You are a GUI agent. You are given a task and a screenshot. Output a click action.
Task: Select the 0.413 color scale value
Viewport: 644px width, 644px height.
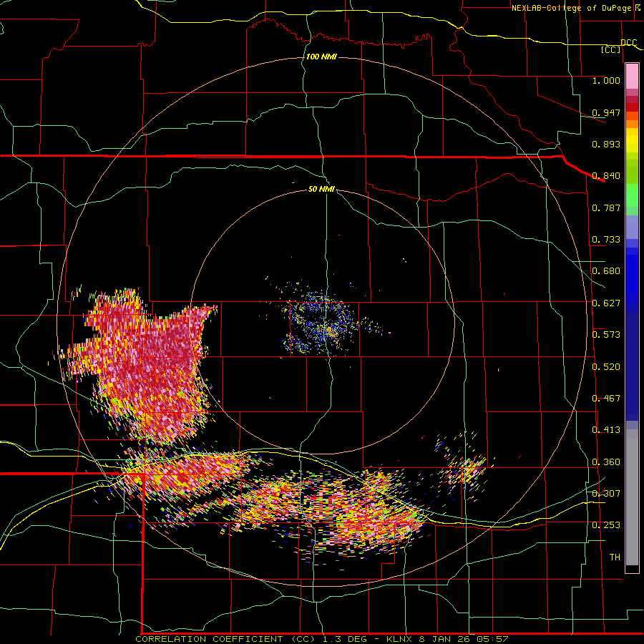(606, 430)
